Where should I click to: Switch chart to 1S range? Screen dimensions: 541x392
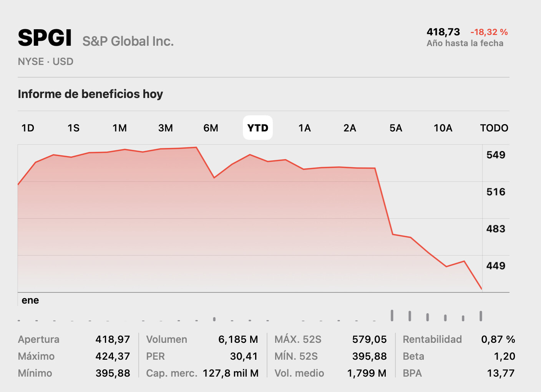(73, 128)
